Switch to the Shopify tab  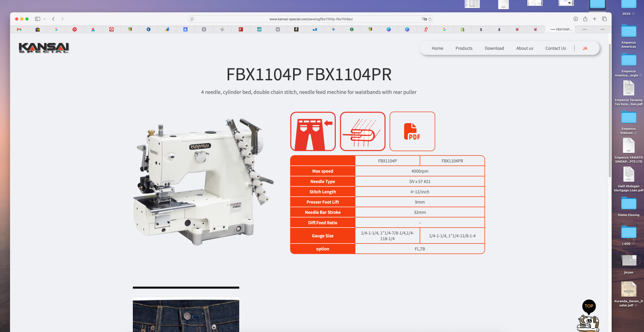click(463, 30)
